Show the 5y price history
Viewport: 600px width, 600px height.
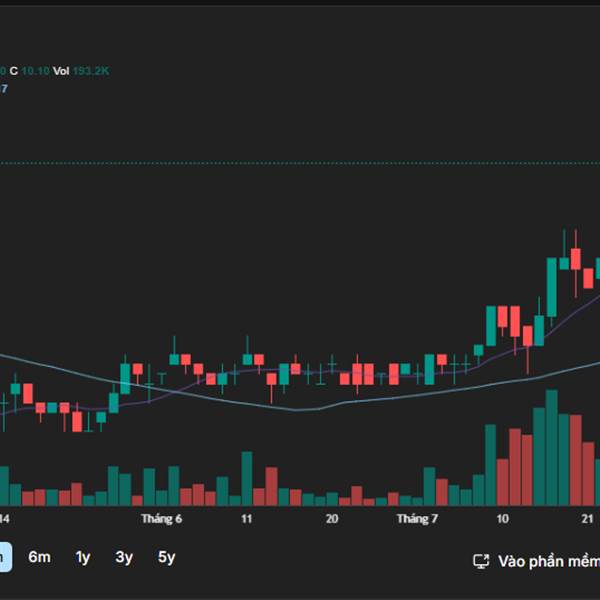pos(166,558)
